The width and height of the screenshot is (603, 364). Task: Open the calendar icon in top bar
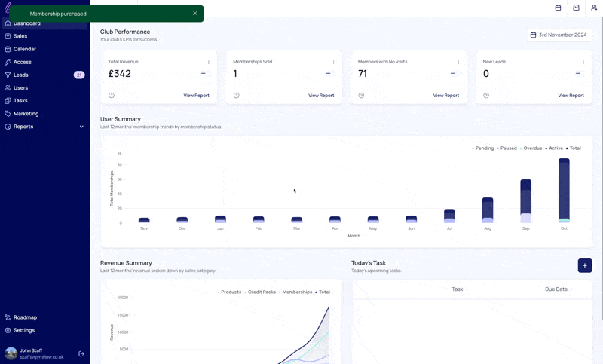click(x=558, y=8)
